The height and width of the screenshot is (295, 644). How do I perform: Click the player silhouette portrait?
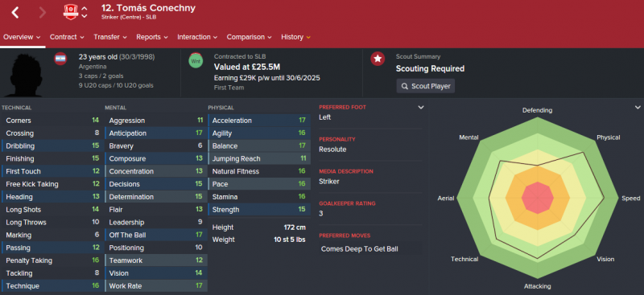pyautogui.click(x=23, y=74)
